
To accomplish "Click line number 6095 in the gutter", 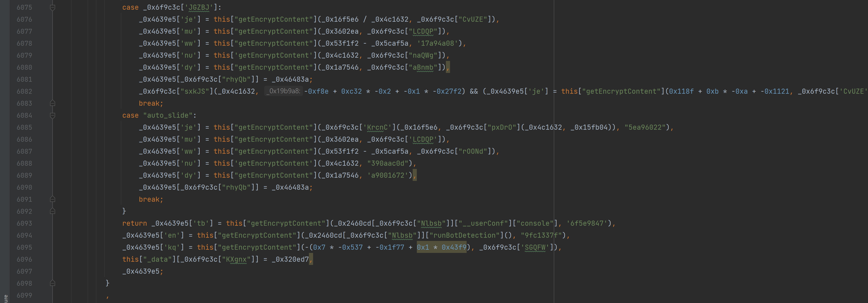I will coord(24,247).
